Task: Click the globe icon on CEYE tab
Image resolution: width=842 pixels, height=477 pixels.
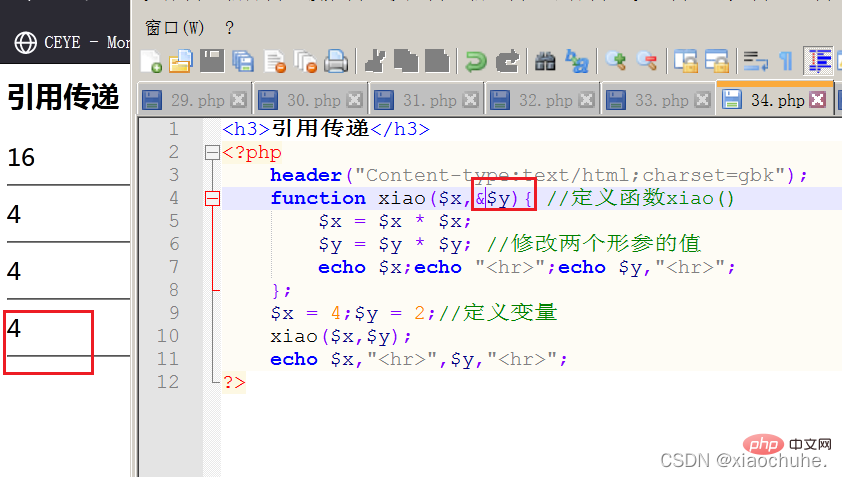Action: [25, 42]
